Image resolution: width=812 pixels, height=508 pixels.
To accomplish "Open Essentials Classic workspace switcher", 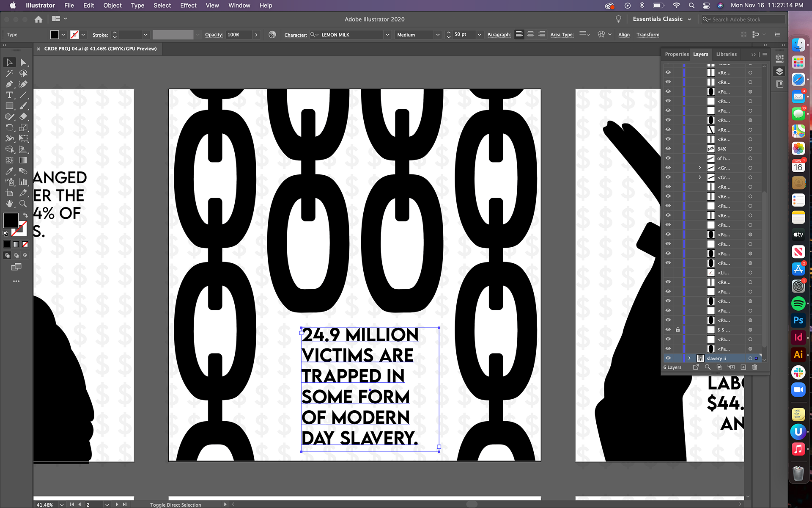I will coord(662,19).
